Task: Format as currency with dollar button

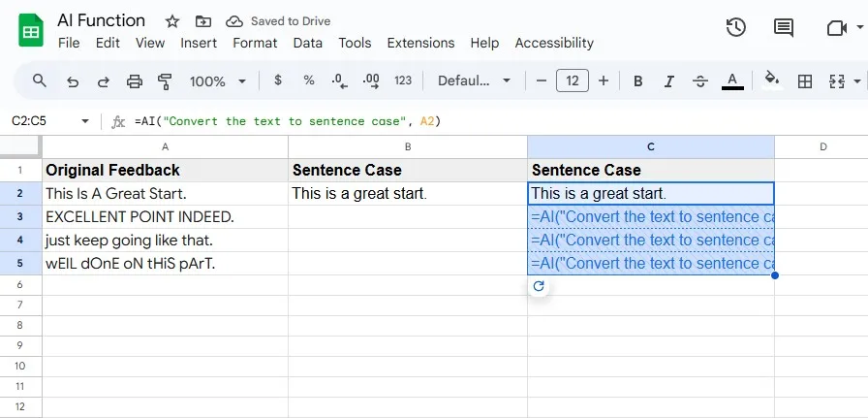Action: 279,81
